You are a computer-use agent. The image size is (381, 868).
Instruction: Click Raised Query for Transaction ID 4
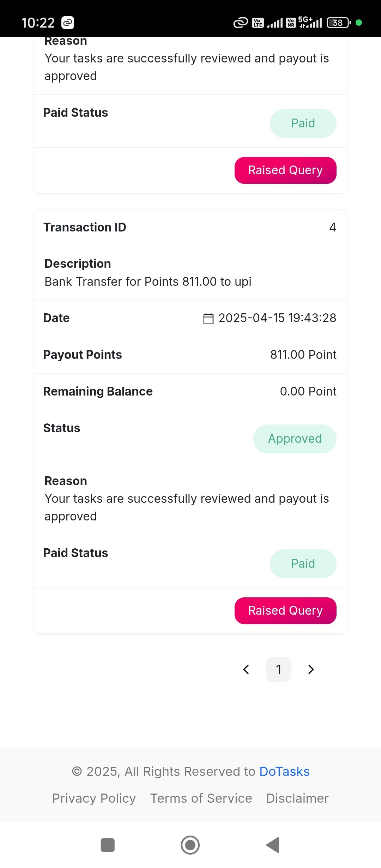285,611
